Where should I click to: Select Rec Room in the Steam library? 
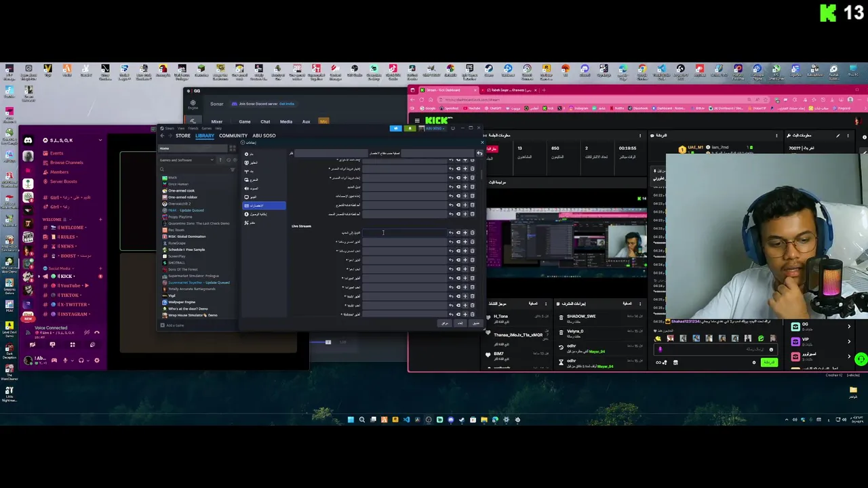point(176,230)
